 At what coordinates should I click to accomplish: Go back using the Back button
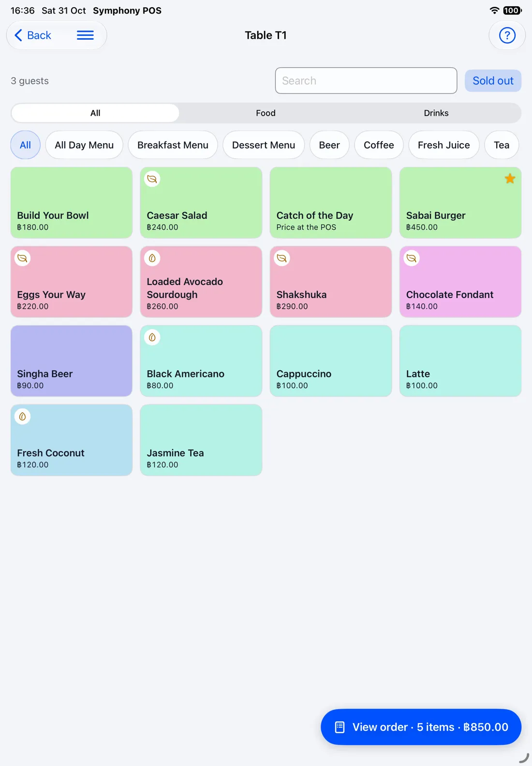tap(33, 35)
